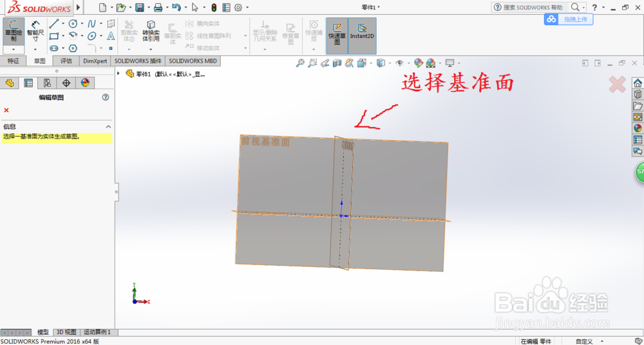Click the PropertyManager help question icon
This screenshot has height=345, width=644.
[106, 97]
